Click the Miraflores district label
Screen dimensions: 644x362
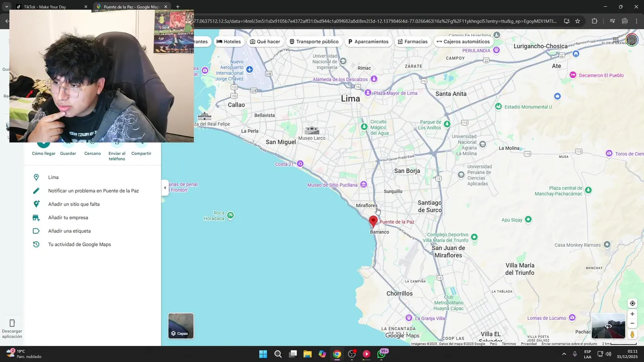pyautogui.click(x=366, y=206)
